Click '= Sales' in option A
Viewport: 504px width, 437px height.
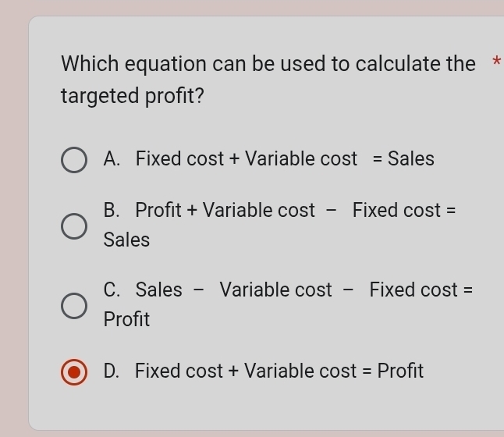point(403,159)
